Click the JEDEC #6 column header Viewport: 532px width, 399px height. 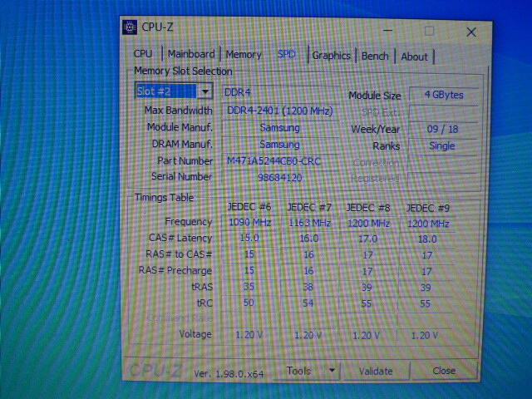click(249, 207)
